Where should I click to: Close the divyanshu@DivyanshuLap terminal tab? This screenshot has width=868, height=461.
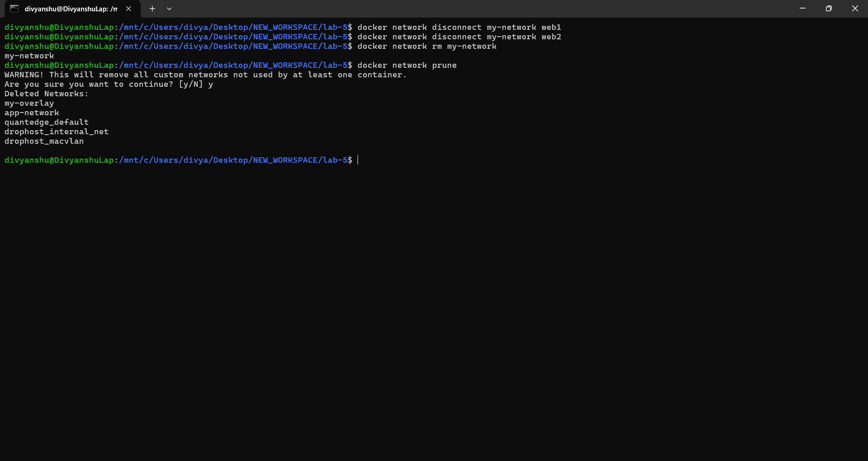(128, 9)
